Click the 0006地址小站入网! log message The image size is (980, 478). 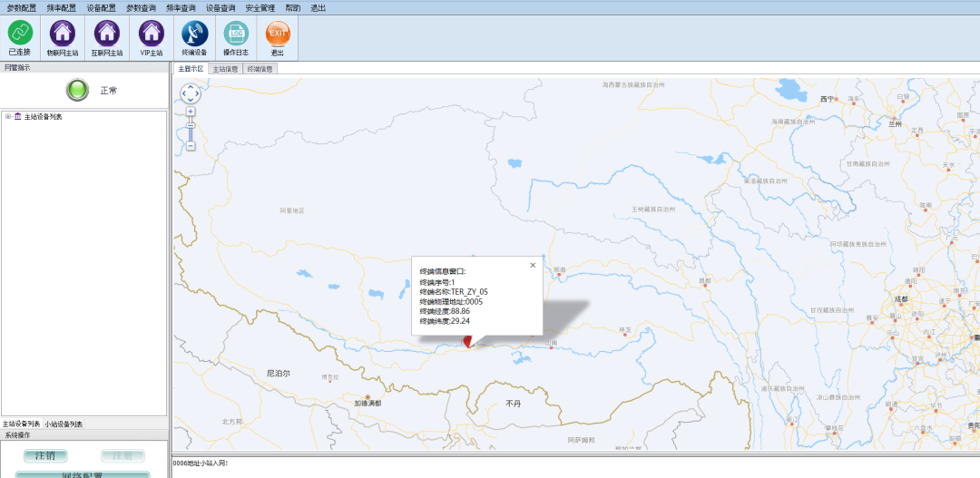[200, 463]
